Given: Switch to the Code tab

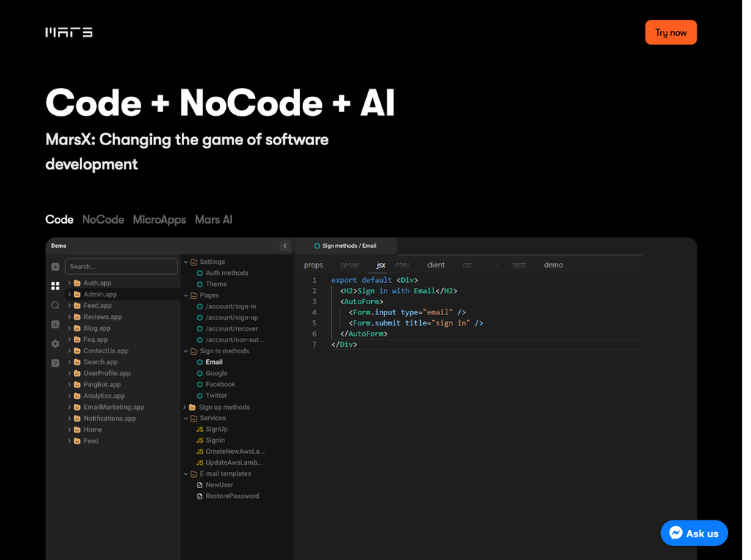Looking at the screenshot, I should coord(59,220).
